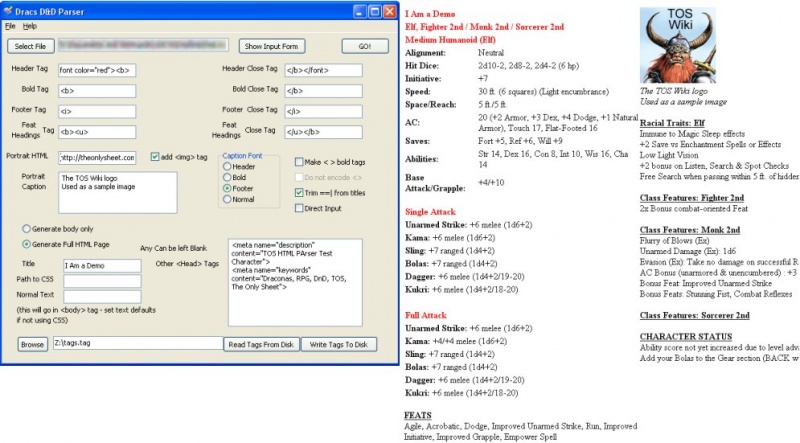800x443 pixels.
Task: Click the Normal Text input field
Action: 102,296
